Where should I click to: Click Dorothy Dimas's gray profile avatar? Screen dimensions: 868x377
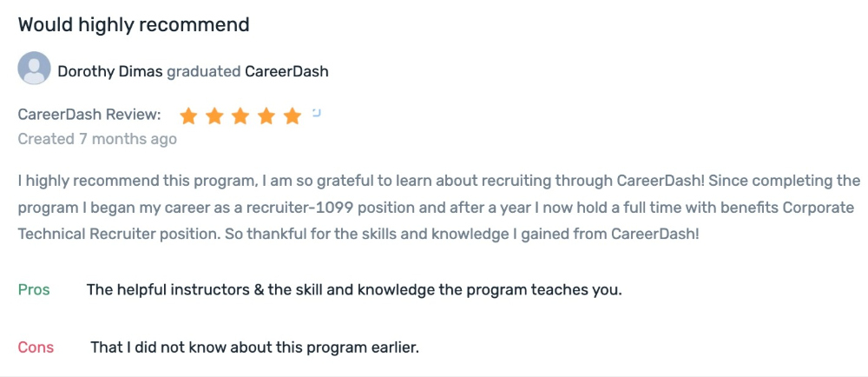coord(35,68)
